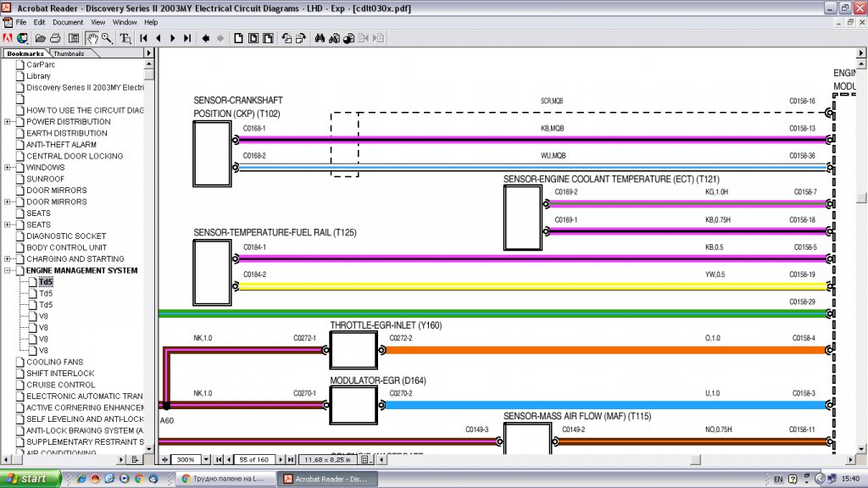Expand the CHARGING AND STARTING bookmark

(7, 259)
